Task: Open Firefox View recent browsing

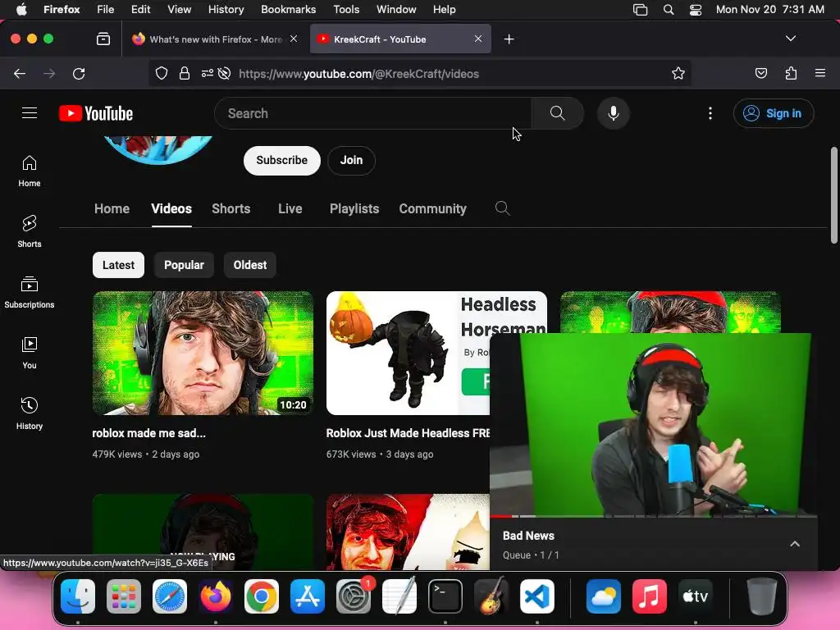Action: pyautogui.click(x=103, y=39)
